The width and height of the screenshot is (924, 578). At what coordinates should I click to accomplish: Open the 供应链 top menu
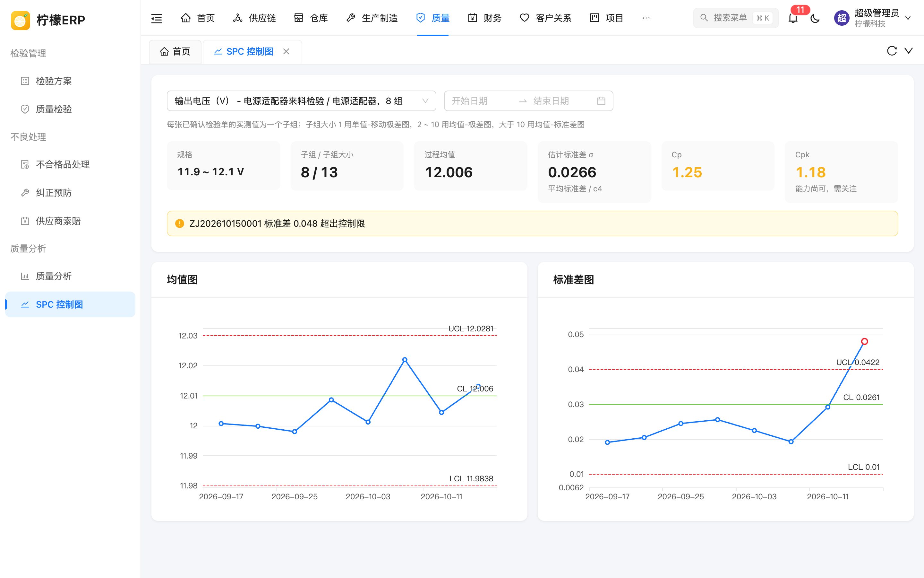click(254, 18)
